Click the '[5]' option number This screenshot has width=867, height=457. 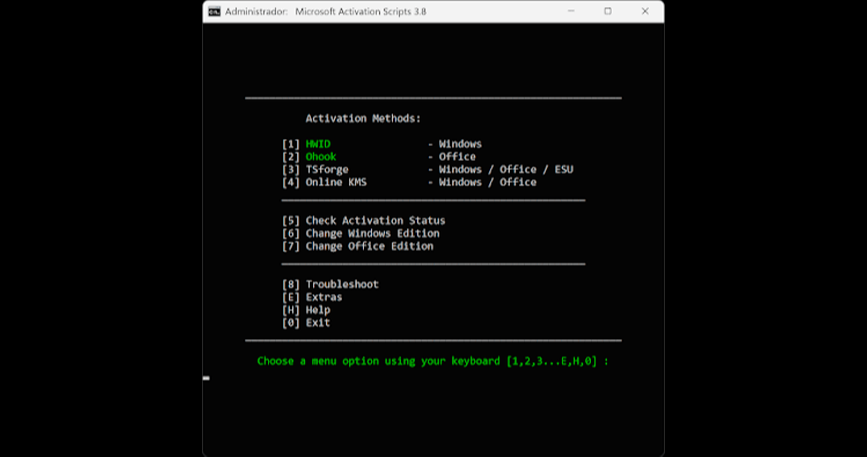point(291,220)
